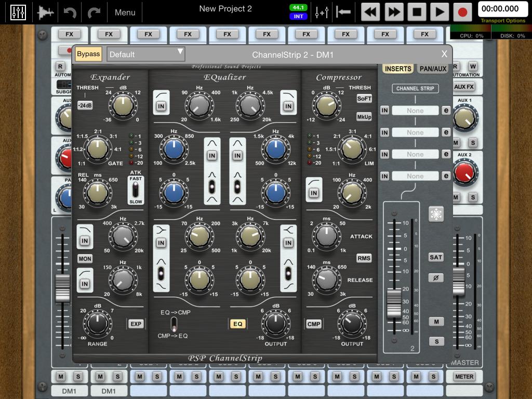Open the mixer view icon
Image resolution: width=532 pixels, height=399 pixels.
18,12
